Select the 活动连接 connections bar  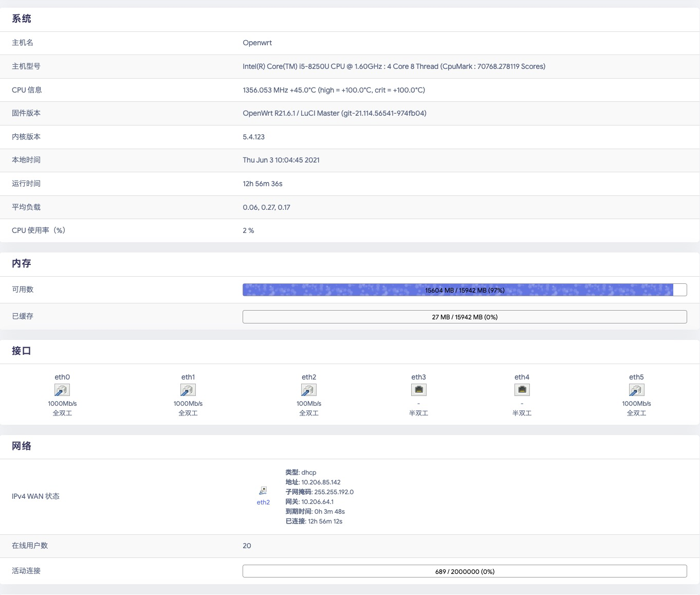pos(464,571)
